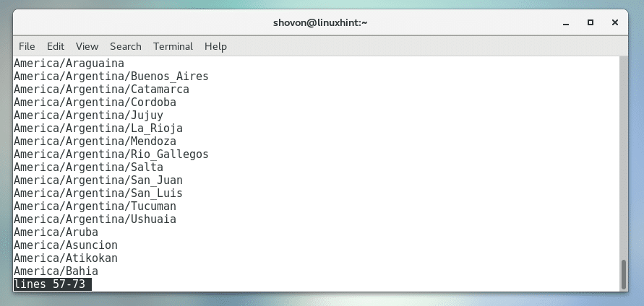Click the America/Argentina/Ushuaia line
Viewport: 644px width, 306px height.
pyautogui.click(x=95, y=219)
